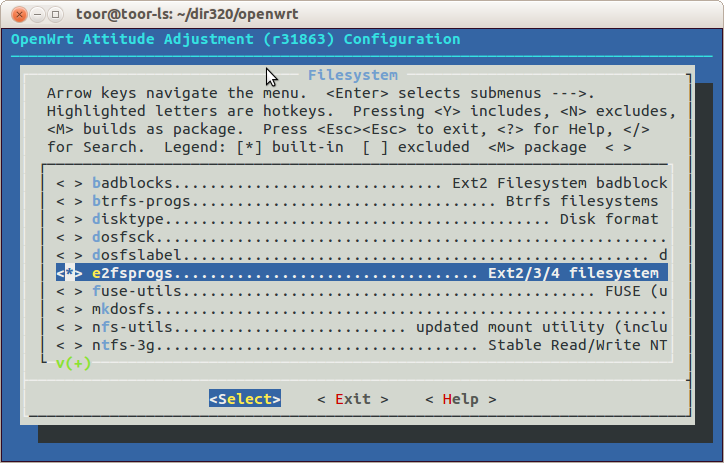Click the 'Ext2/3/4 filesystem' description
The image size is (724, 463).
pos(573,273)
